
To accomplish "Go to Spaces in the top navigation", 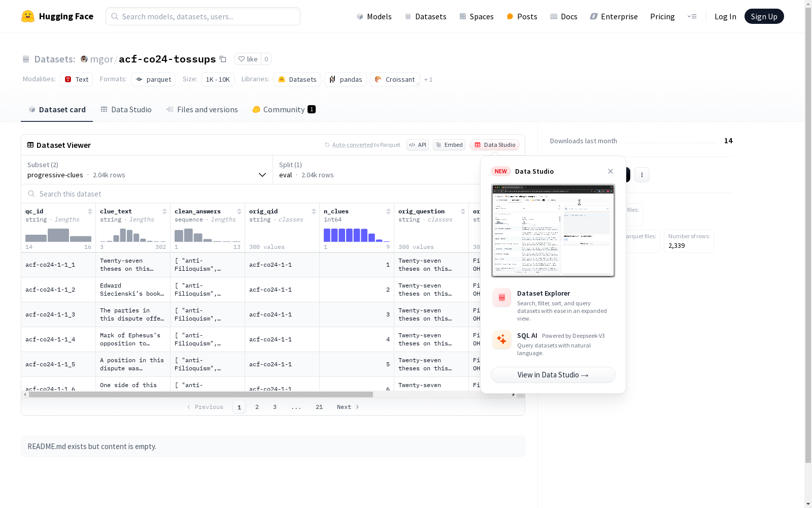I will (477, 16).
